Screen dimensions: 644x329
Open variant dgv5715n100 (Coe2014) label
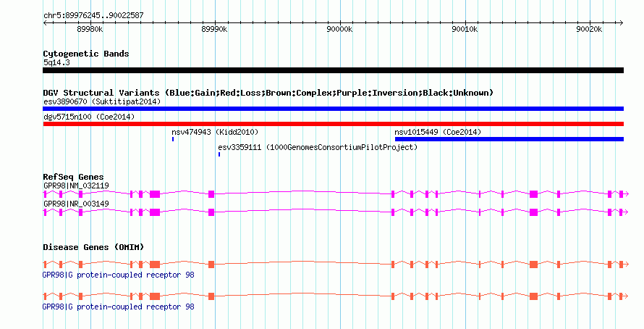pyautogui.click(x=89, y=117)
